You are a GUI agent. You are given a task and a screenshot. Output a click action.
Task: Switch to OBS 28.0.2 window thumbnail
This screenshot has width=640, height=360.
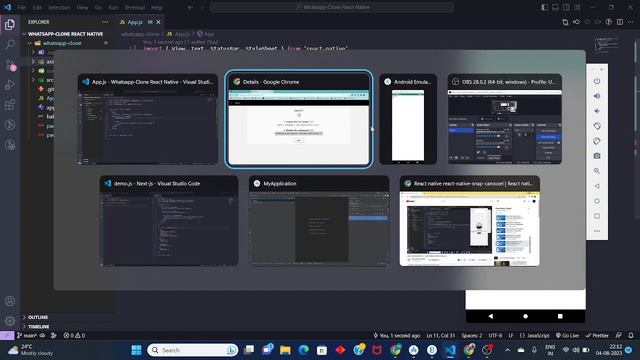coord(504,119)
